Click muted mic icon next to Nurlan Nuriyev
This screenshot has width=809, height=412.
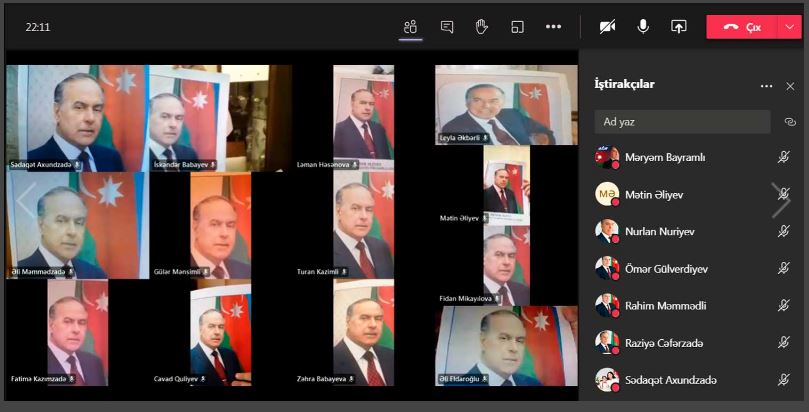tap(785, 231)
